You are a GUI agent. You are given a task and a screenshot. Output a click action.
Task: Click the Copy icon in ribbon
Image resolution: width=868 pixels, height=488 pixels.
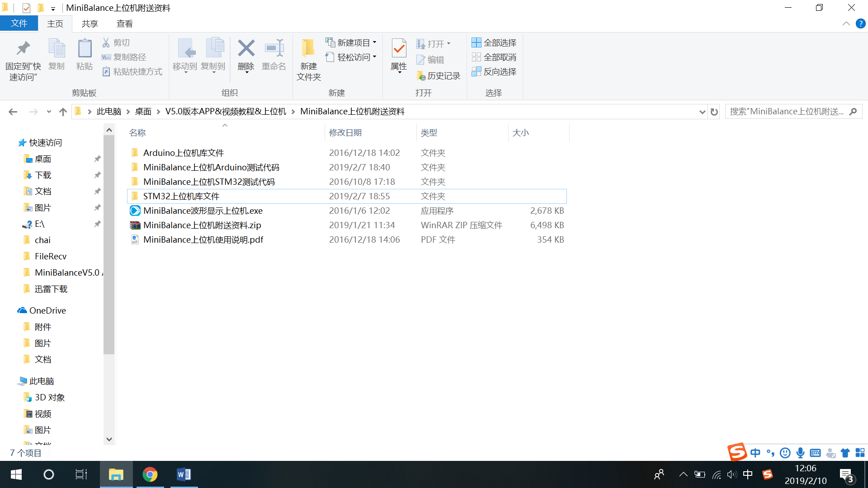point(57,49)
